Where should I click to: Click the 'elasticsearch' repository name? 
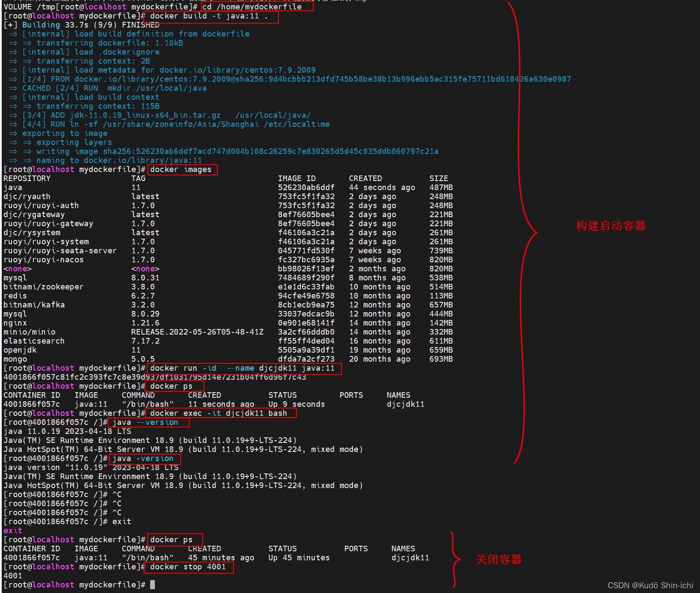[34, 341]
